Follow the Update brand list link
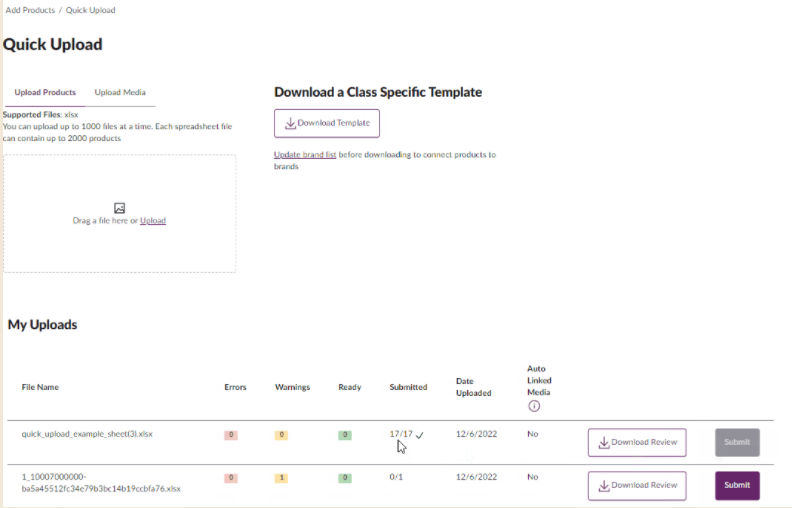This screenshot has height=508, width=792. 305,155
